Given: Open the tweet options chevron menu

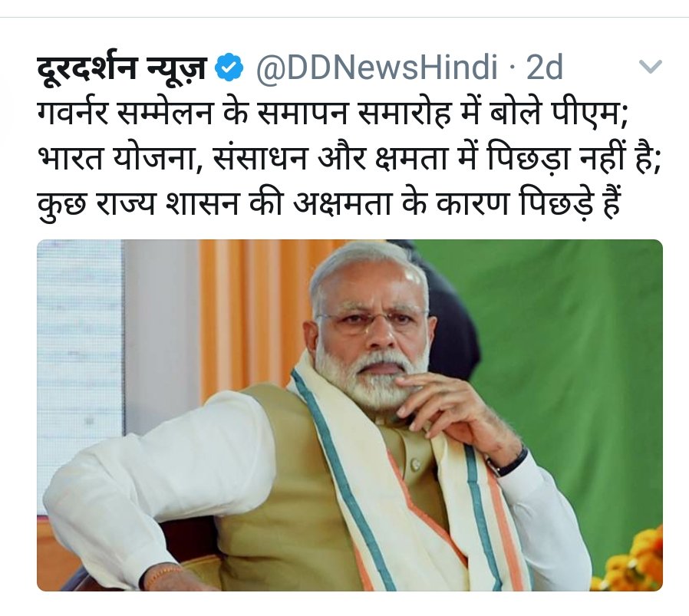Looking at the screenshot, I should pos(650,67).
